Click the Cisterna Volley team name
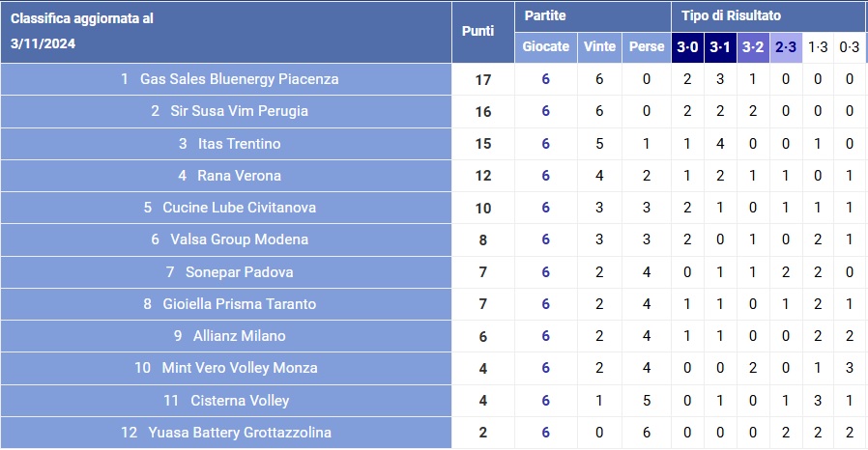The width and height of the screenshot is (868, 450). click(240, 400)
